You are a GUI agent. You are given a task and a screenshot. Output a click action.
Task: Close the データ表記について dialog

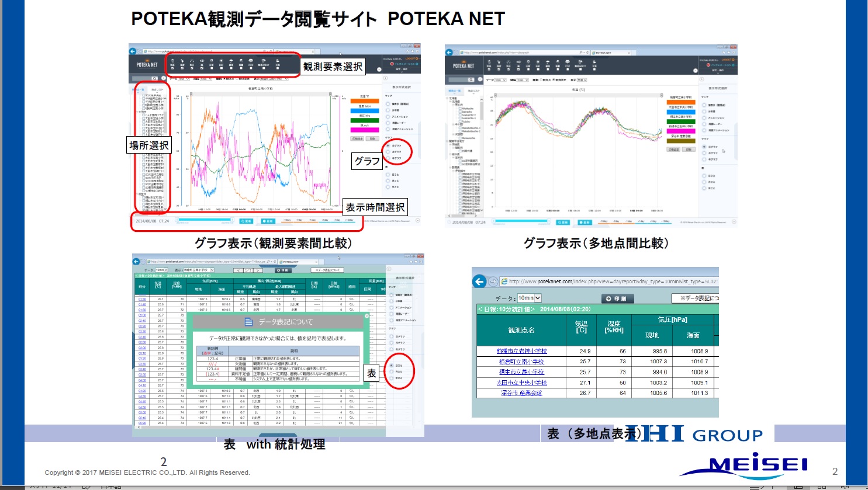(x=366, y=316)
